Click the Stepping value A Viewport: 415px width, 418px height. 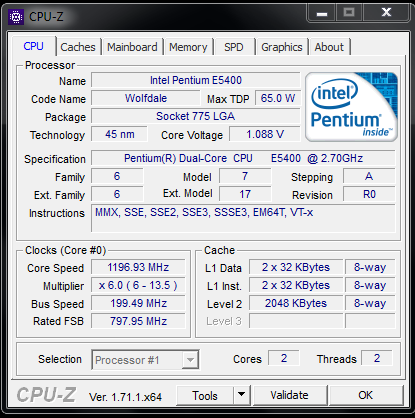369,176
